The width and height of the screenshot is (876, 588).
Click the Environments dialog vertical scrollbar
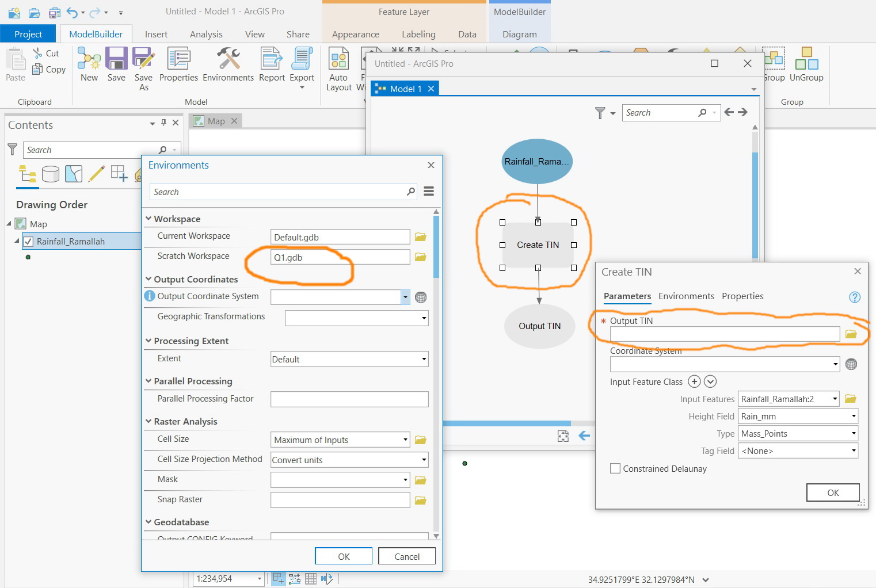tap(436, 247)
